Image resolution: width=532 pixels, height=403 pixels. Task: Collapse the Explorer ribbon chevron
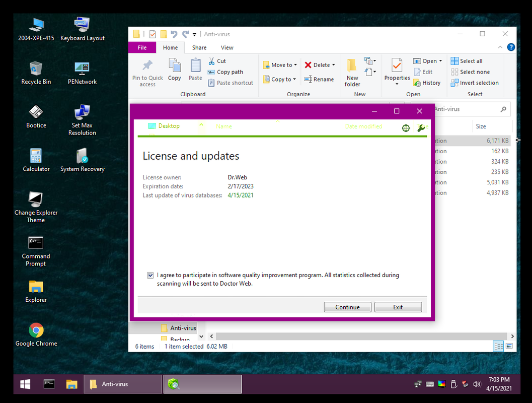click(500, 47)
